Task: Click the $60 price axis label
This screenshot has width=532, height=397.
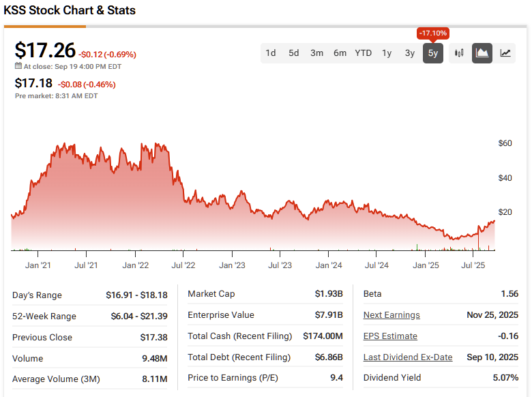Action: pos(505,143)
